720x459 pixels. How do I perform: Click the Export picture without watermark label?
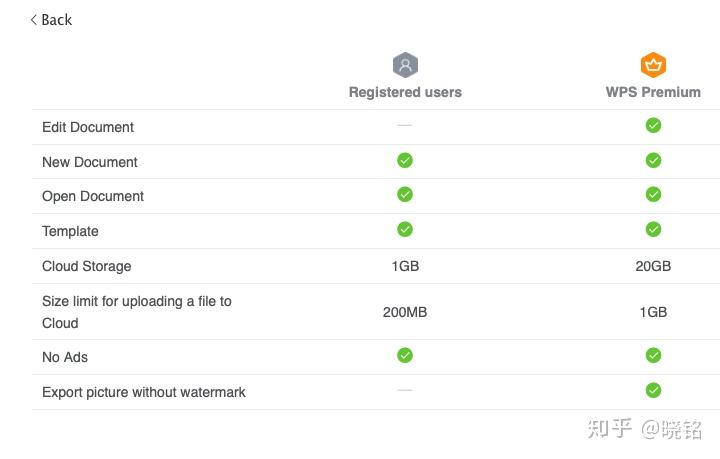(x=144, y=392)
